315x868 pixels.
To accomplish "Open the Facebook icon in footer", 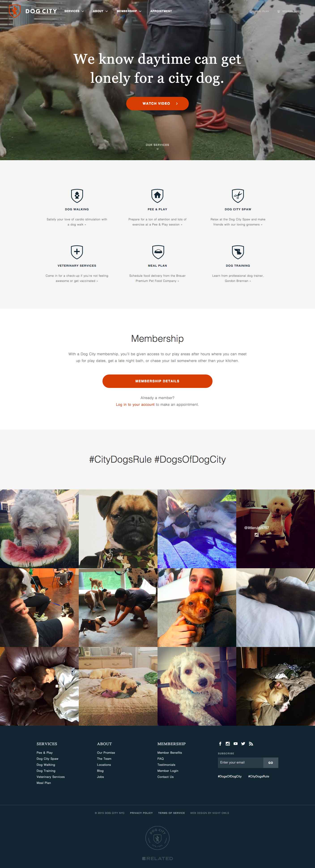I will tap(220, 744).
